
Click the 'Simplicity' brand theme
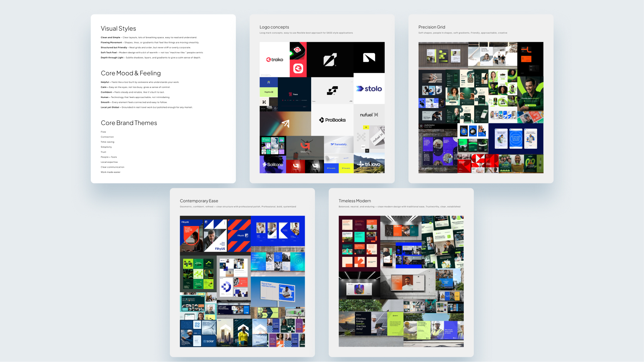[x=106, y=147]
